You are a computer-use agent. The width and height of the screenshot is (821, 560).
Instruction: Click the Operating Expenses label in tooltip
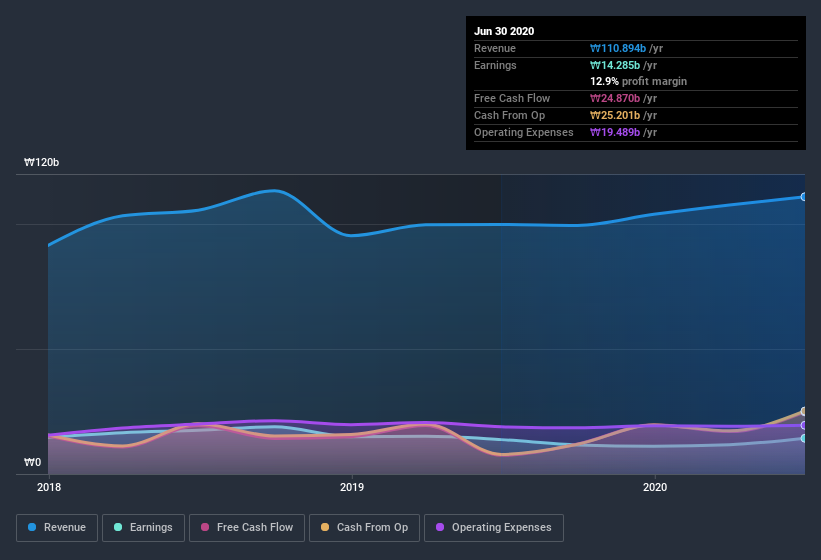pos(524,132)
